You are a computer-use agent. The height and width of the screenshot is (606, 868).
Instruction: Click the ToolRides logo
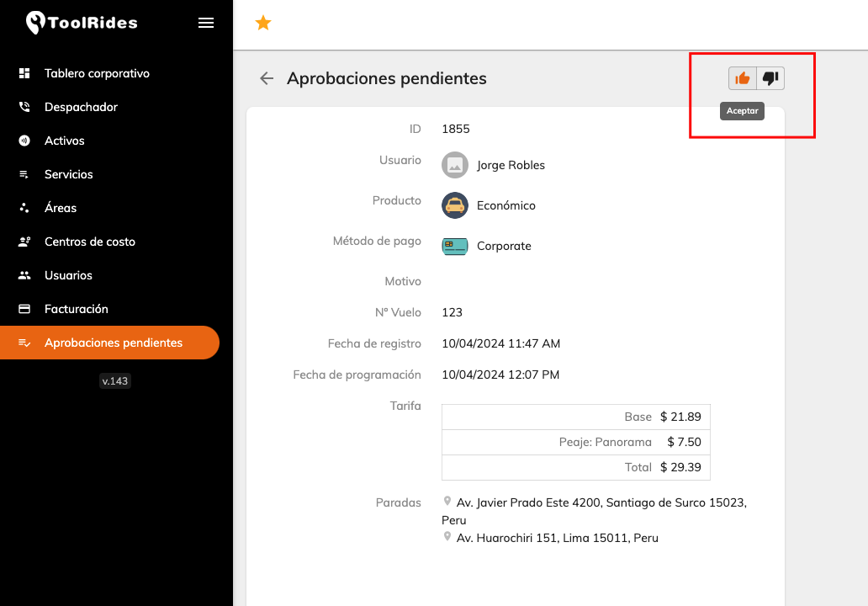(82, 23)
